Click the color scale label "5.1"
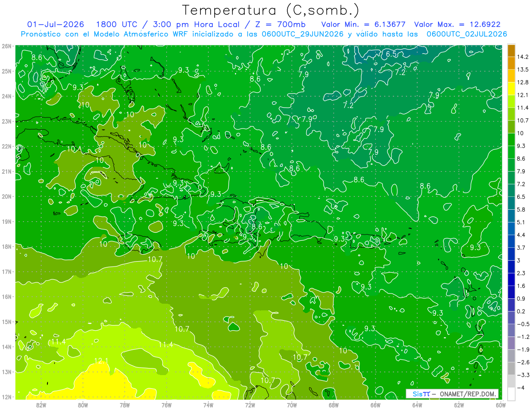 (521, 222)
